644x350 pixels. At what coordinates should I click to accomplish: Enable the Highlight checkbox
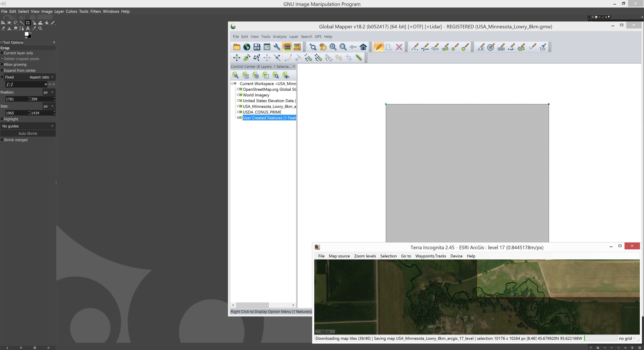pyautogui.click(x=2, y=119)
